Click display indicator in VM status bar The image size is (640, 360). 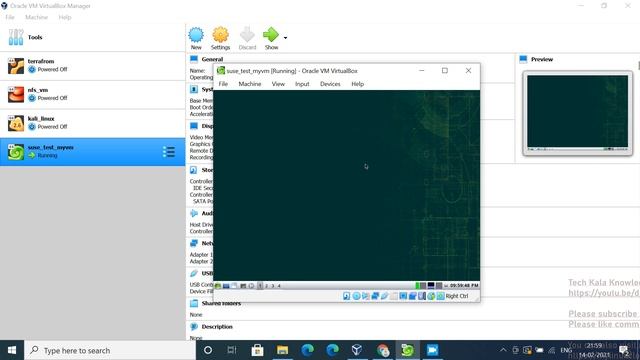403,296
